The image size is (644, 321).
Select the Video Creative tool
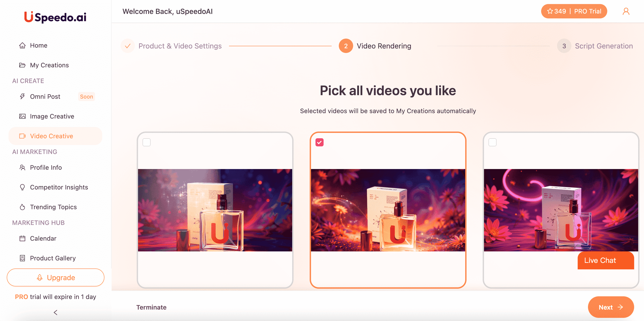pos(51,136)
